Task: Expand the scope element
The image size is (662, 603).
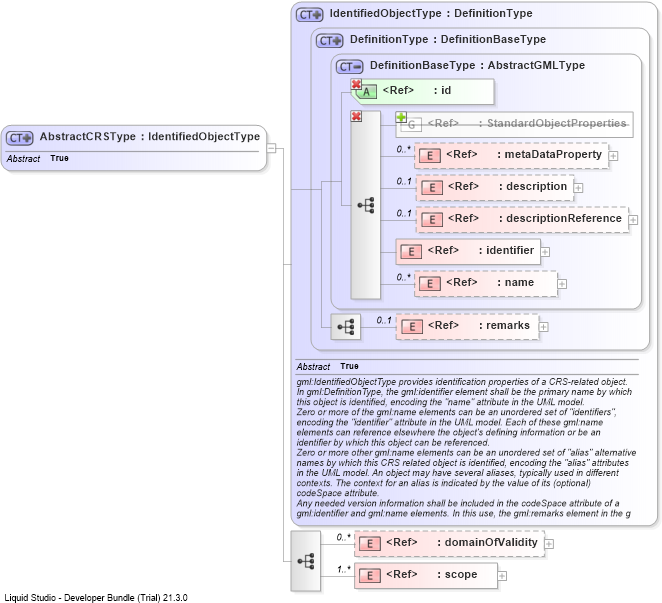Action: coord(502,576)
